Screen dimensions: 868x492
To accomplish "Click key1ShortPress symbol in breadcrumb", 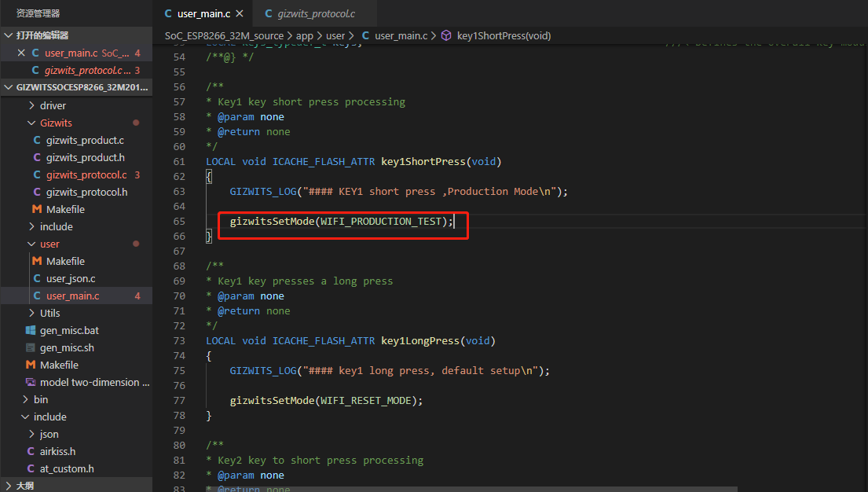I will (503, 35).
